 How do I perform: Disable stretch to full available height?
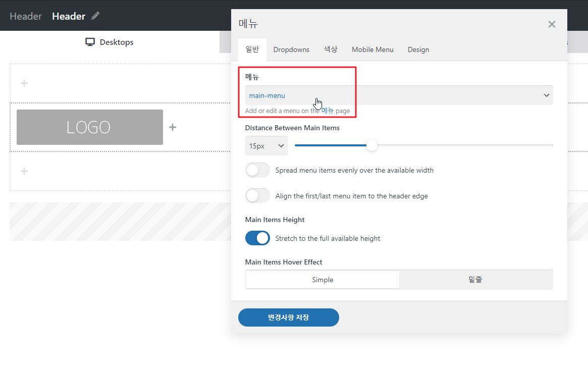click(x=257, y=238)
